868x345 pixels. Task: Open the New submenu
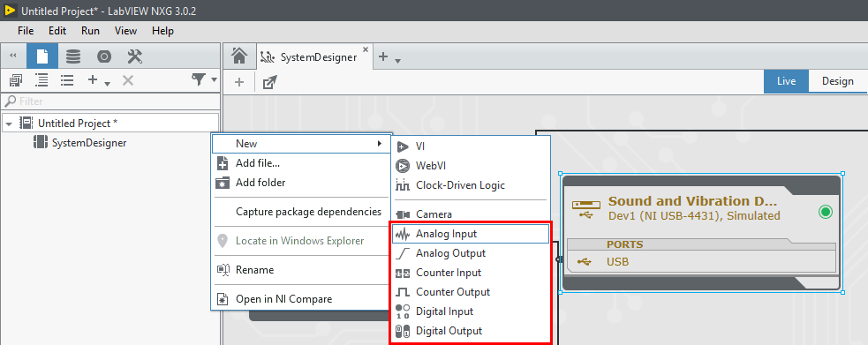[301, 144]
